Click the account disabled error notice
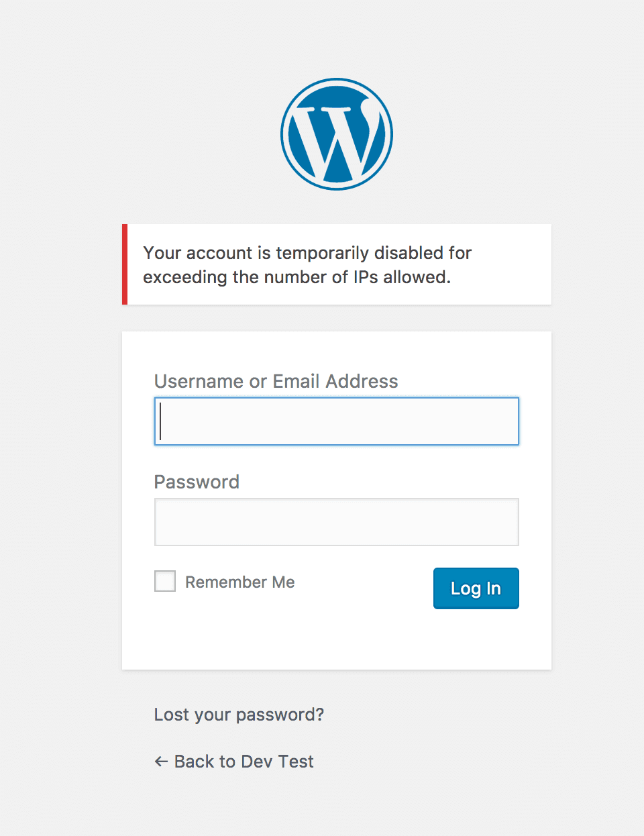Image resolution: width=644 pixels, height=836 pixels. (x=337, y=264)
